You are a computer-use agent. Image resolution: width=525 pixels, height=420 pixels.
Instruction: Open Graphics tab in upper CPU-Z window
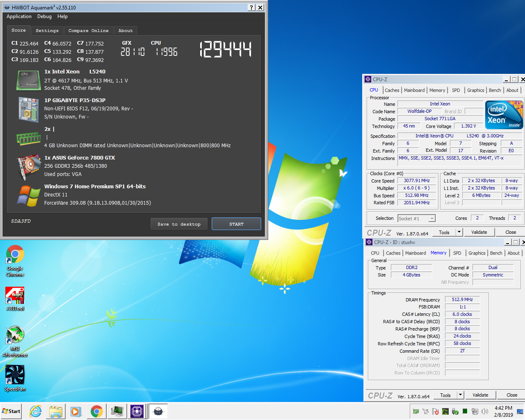coord(475,90)
